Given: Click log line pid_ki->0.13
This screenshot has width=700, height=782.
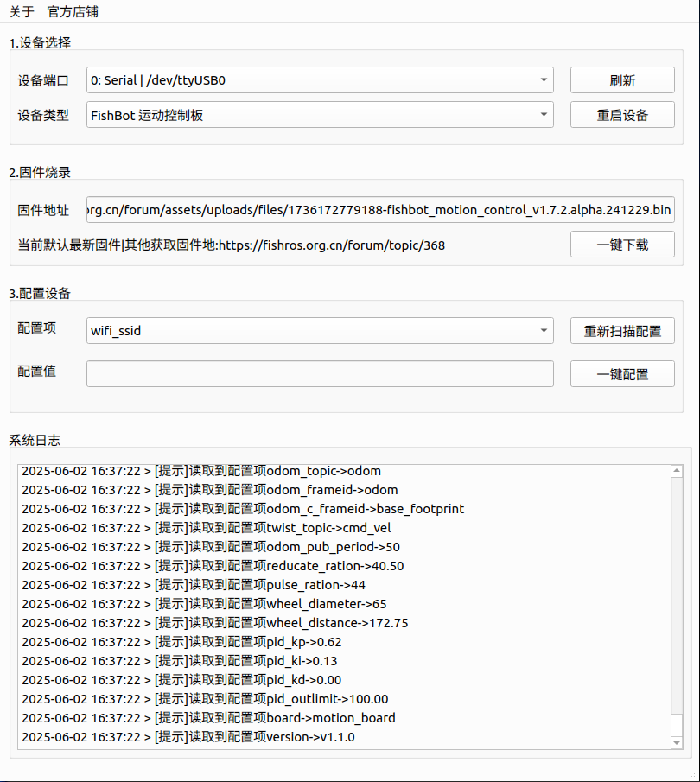Looking at the screenshot, I should 179,661.
